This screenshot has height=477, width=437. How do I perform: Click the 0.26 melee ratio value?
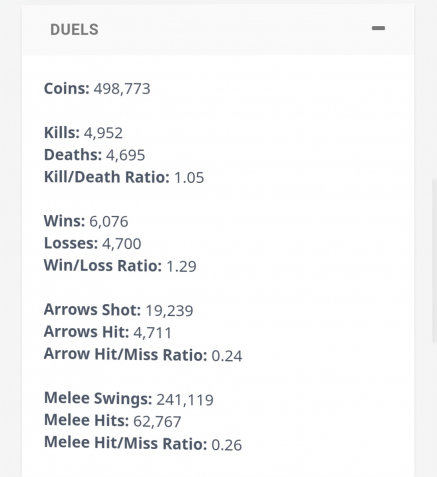[x=227, y=444]
